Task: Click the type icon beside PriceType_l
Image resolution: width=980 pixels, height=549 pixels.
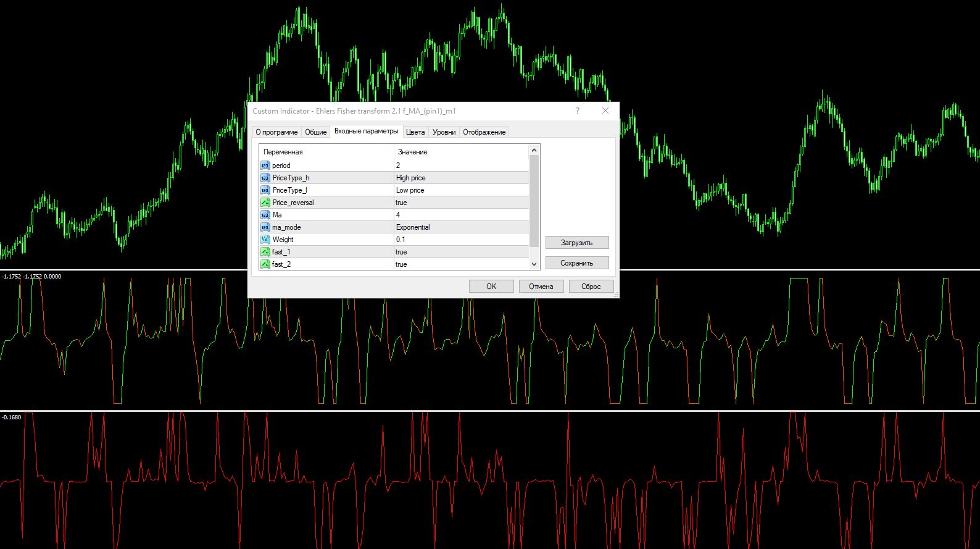Action: pos(265,190)
